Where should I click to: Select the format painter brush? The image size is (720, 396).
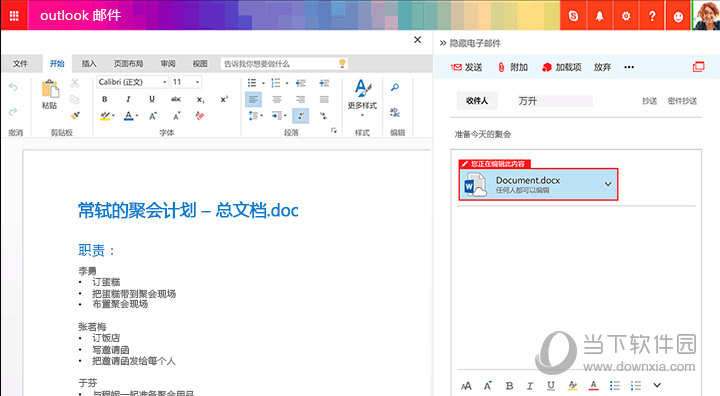click(x=75, y=115)
